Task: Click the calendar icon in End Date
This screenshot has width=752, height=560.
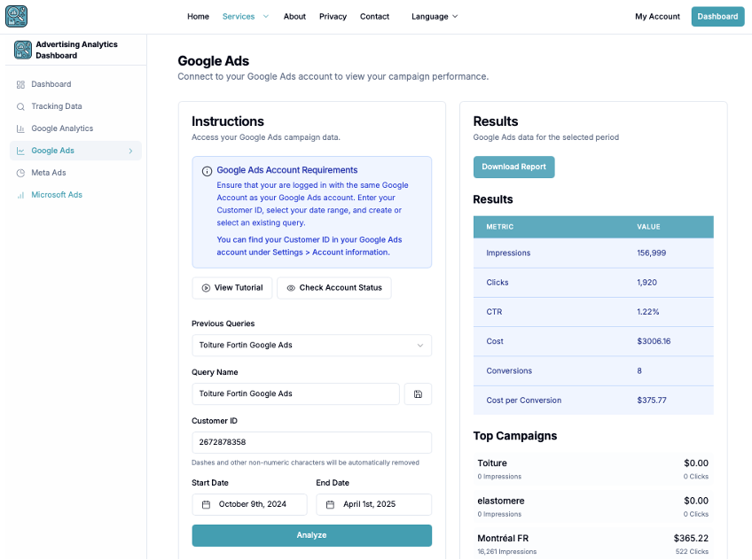Action: (x=330, y=504)
